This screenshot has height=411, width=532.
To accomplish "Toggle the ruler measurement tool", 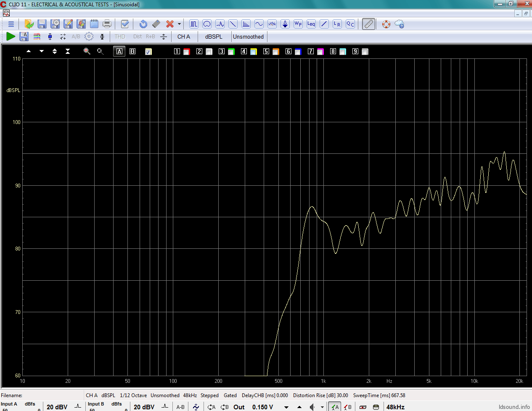I will pyautogui.click(x=368, y=24).
